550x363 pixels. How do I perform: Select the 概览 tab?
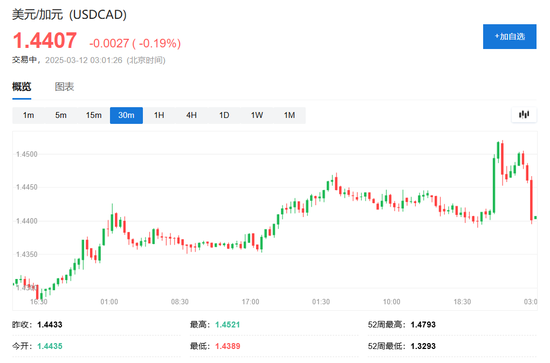[x=22, y=87]
